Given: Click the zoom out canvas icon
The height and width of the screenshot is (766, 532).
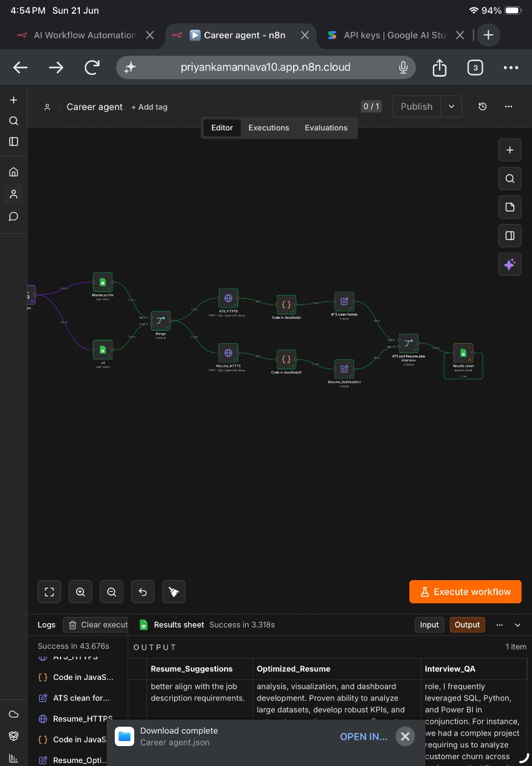Looking at the screenshot, I should [x=112, y=592].
